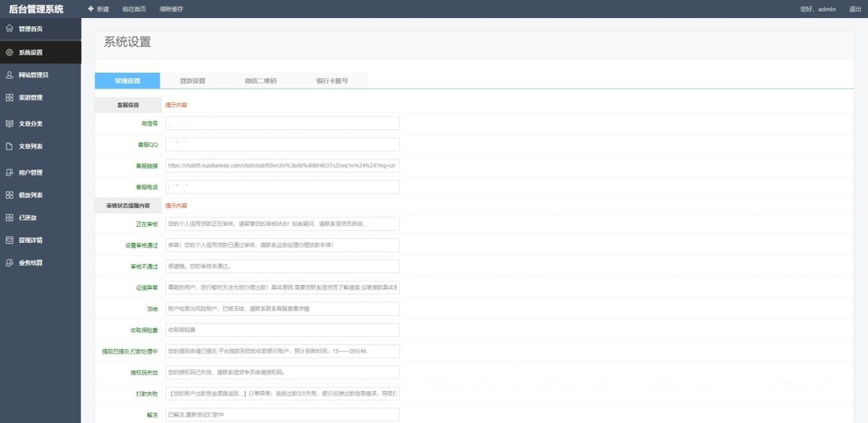Click the users icon beside 用户管理
The width and height of the screenshot is (868, 423).
tap(9, 172)
